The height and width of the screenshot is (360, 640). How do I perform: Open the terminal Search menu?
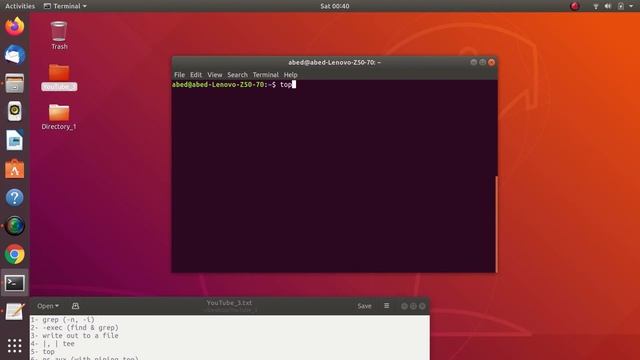pyautogui.click(x=237, y=75)
